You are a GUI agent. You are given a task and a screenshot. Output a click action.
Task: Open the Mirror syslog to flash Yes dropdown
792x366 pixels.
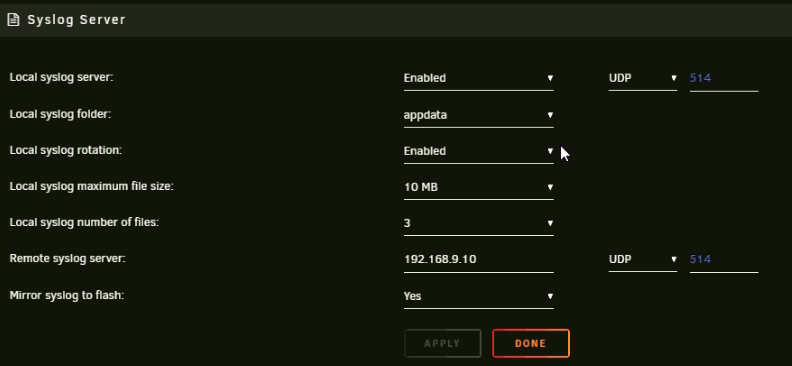478,296
